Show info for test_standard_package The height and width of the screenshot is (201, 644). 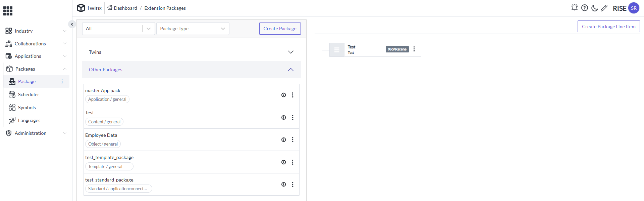pos(283,185)
